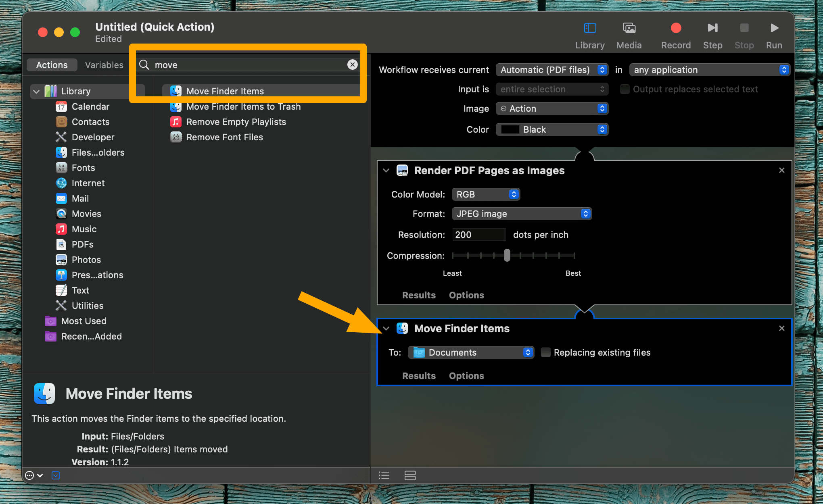Open the Format JPEG image dropdown
823x504 pixels.
tap(521, 214)
